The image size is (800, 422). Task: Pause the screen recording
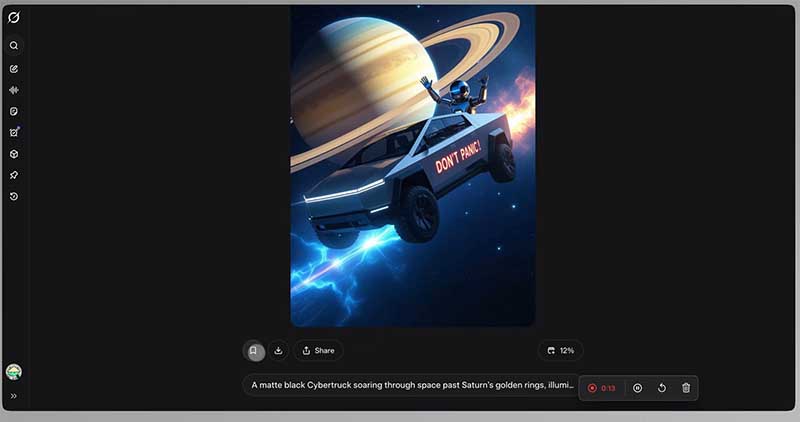click(637, 388)
